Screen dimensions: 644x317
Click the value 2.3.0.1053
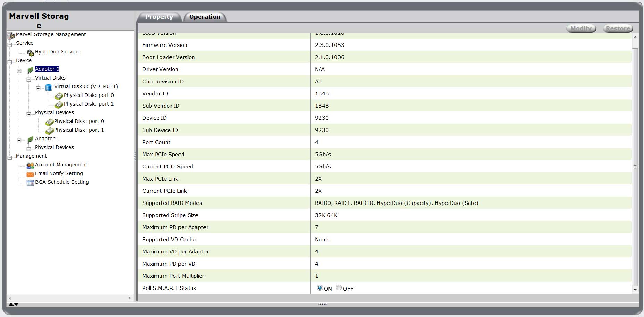tap(329, 45)
